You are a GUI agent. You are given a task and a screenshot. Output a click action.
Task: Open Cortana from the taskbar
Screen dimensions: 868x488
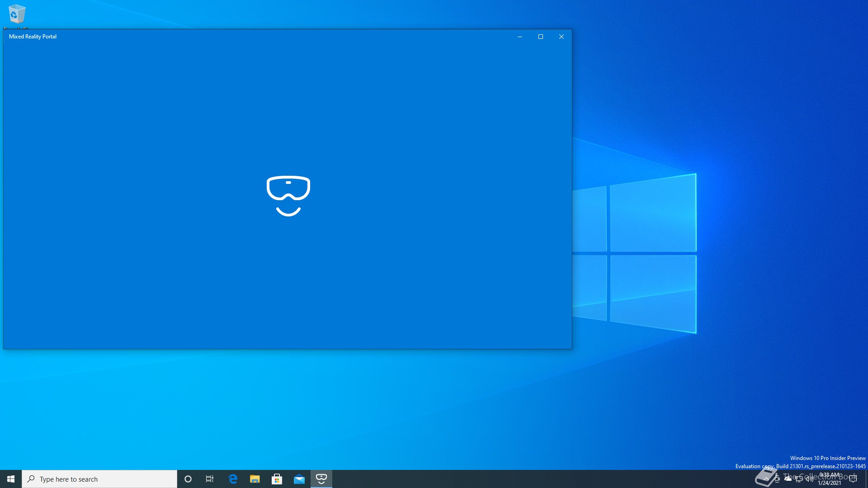(x=188, y=479)
